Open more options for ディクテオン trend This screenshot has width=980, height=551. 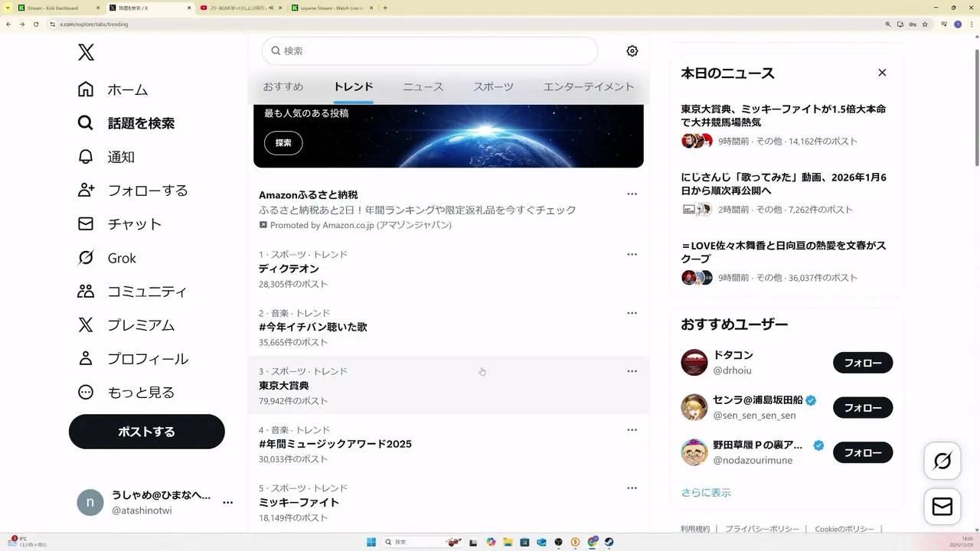632,255
